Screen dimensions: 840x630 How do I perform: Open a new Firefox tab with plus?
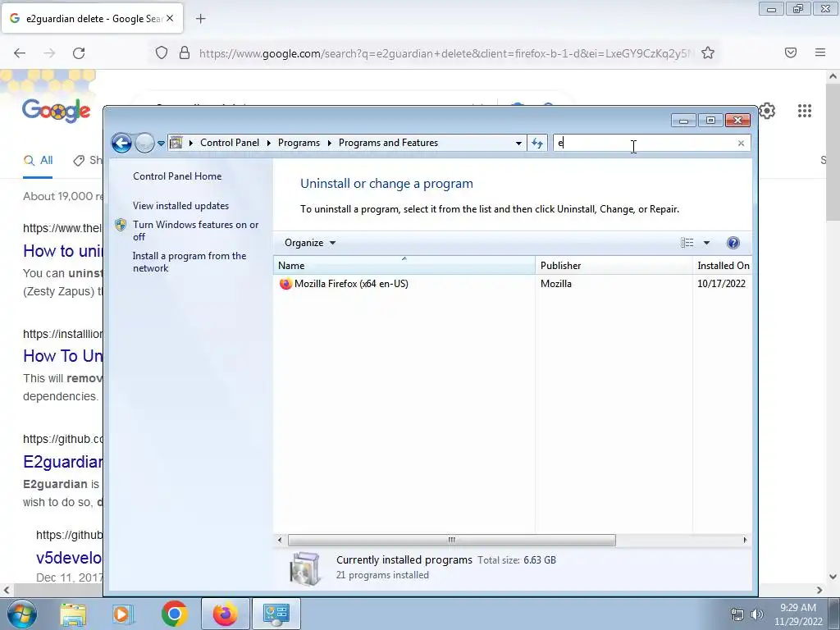(201, 19)
